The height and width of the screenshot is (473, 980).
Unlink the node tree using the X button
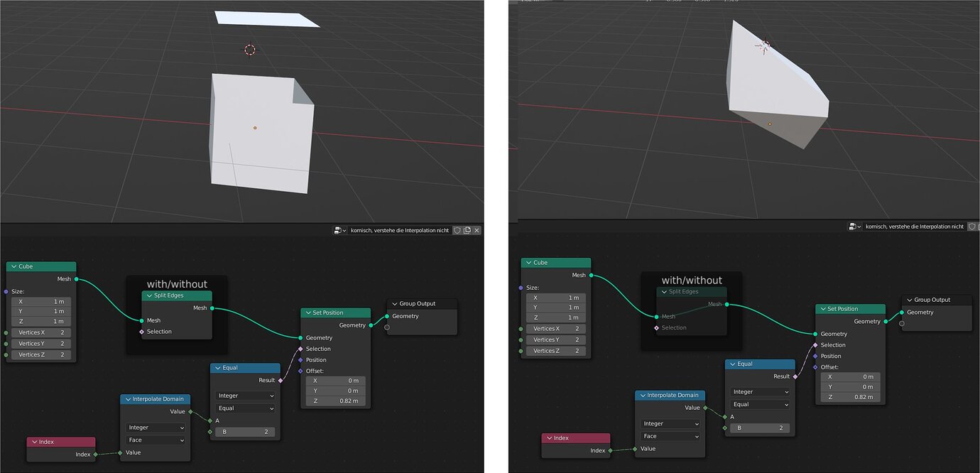[x=477, y=229]
